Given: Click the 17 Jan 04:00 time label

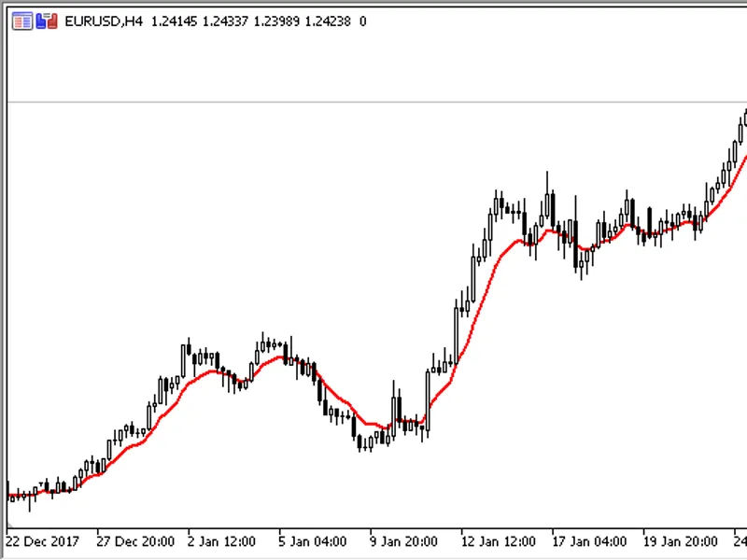Looking at the screenshot, I should pos(589,541).
